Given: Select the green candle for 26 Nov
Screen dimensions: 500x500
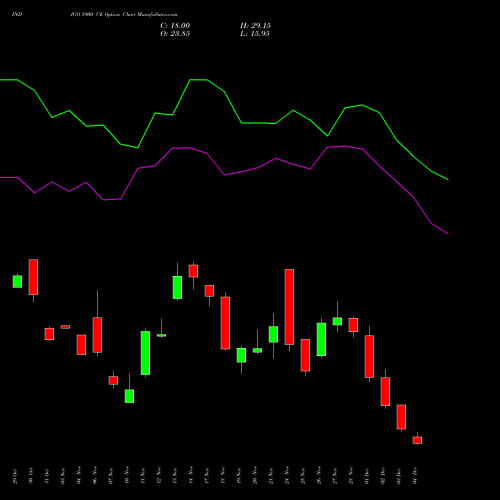Looking at the screenshot, I should [x=321, y=339].
